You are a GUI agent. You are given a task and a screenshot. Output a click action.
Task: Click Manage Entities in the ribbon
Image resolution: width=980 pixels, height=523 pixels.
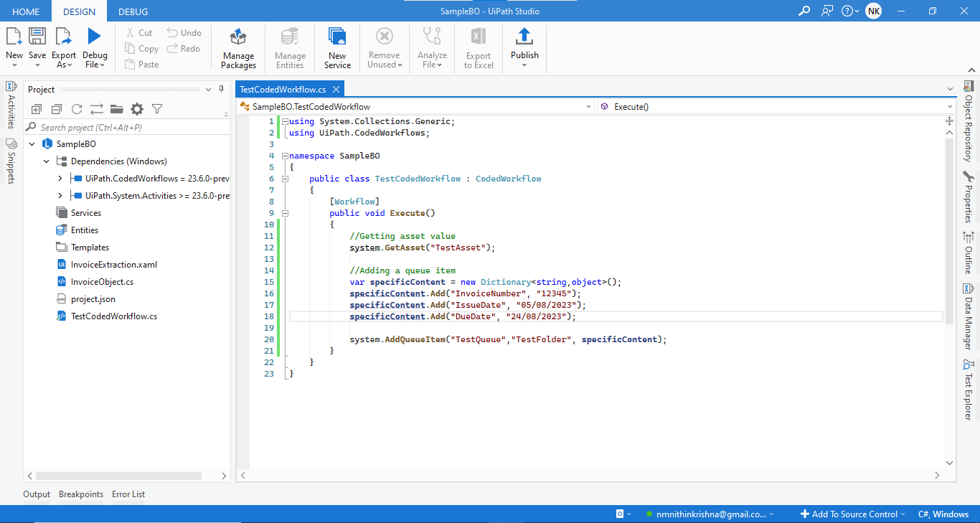[x=290, y=47]
